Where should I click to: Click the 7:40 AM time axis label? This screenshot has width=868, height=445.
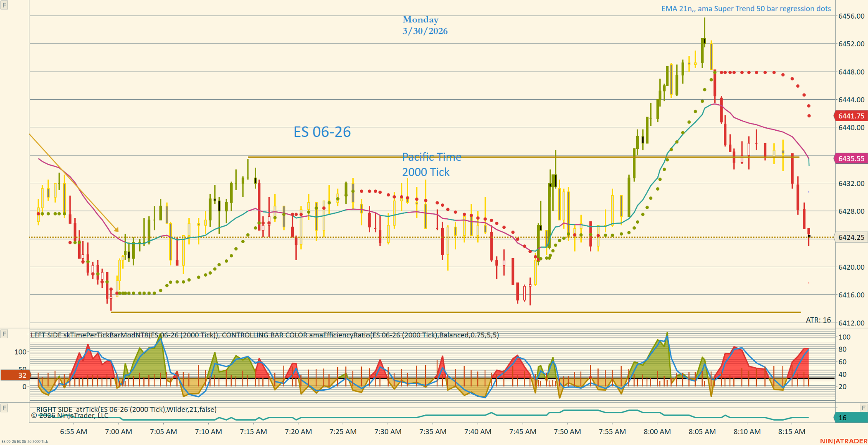pyautogui.click(x=478, y=432)
